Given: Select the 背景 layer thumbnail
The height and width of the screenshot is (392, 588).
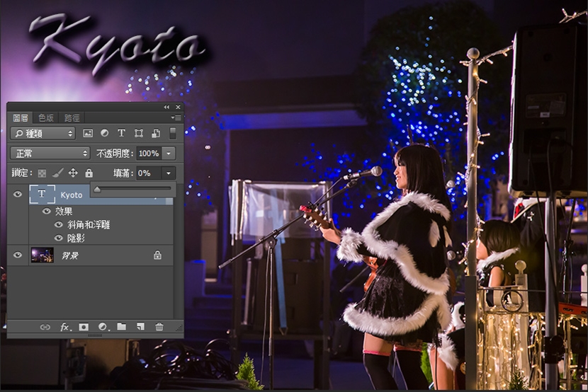Looking at the screenshot, I should click(x=43, y=255).
